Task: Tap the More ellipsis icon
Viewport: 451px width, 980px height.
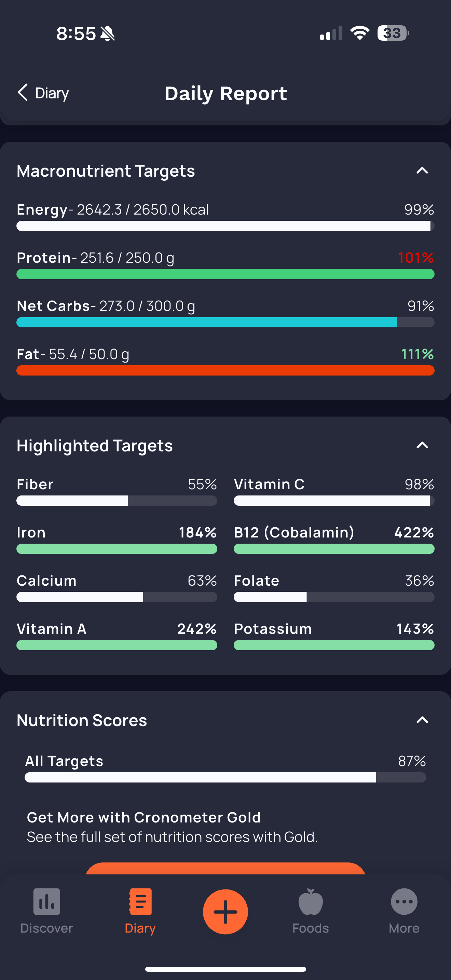Action: pos(404,901)
